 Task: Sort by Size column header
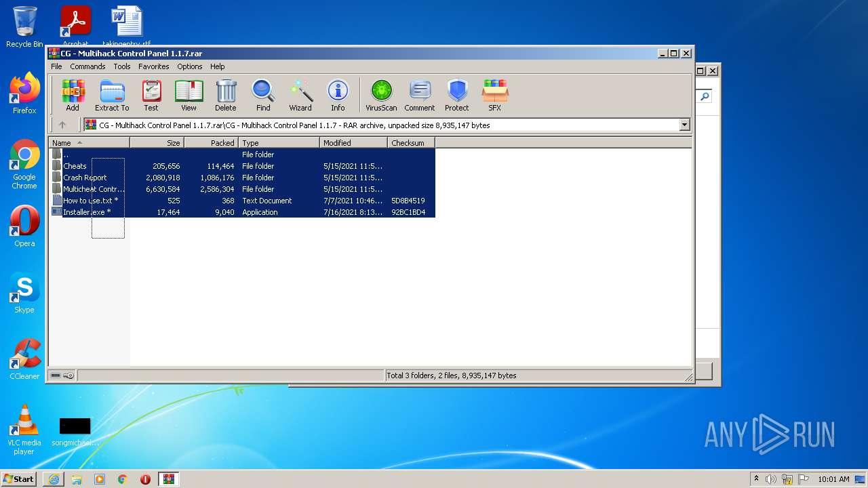pyautogui.click(x=157, y=143)
